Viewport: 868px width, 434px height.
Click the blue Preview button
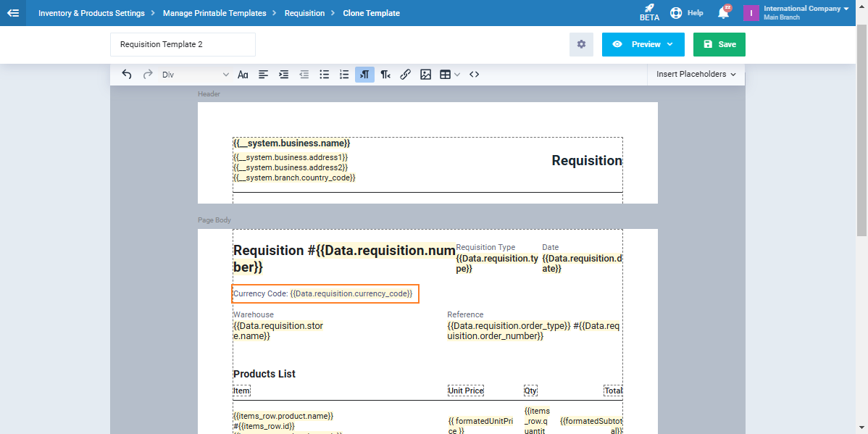pos(643,44)
